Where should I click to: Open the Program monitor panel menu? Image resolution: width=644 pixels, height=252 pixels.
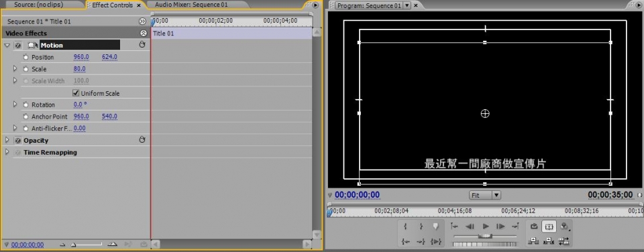[640, 5]
